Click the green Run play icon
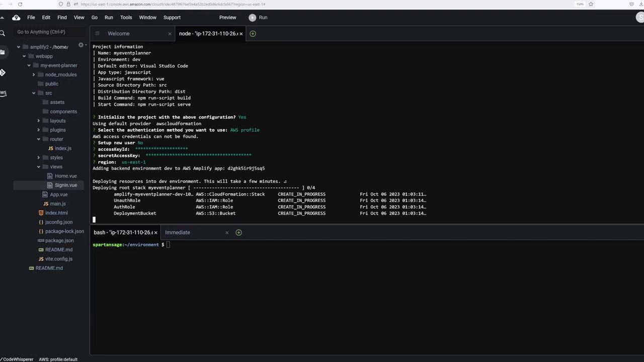Image resolution: width=644 pixels, height=362 pixels. pyautogui.click(x=252, y=18)
